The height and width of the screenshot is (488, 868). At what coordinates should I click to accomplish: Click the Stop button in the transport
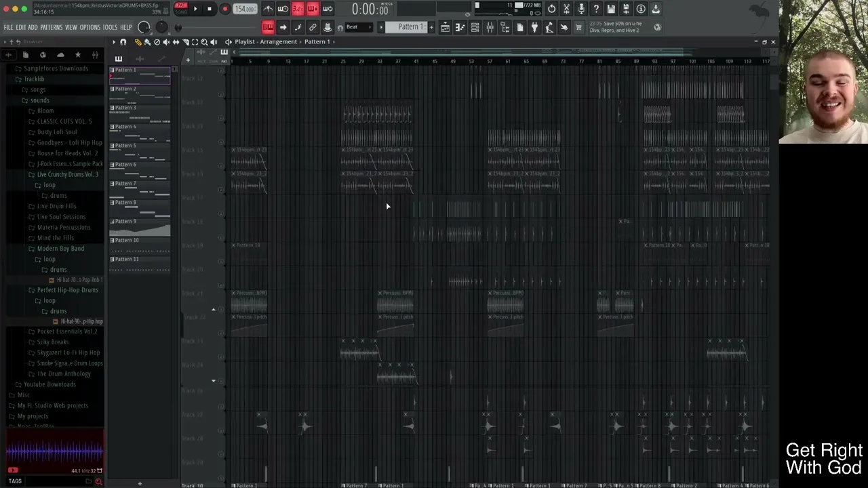click(x=210, y=9)
